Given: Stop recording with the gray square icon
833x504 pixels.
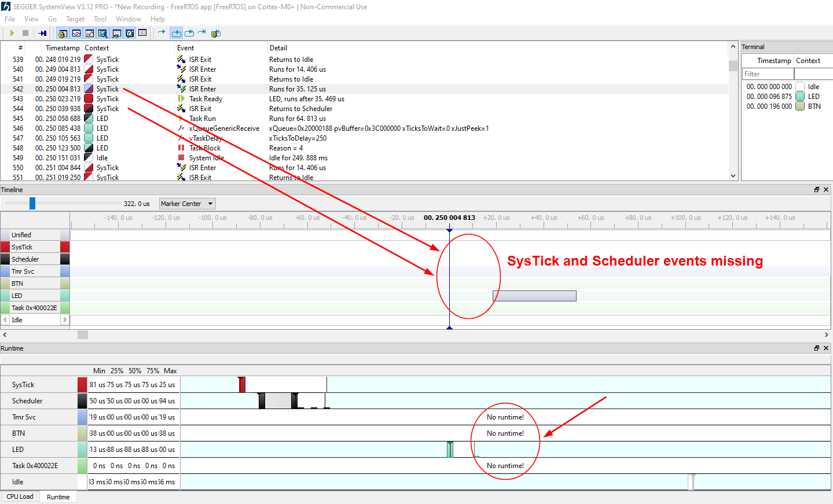Looking at the screenshot, I should pos(25,33).
